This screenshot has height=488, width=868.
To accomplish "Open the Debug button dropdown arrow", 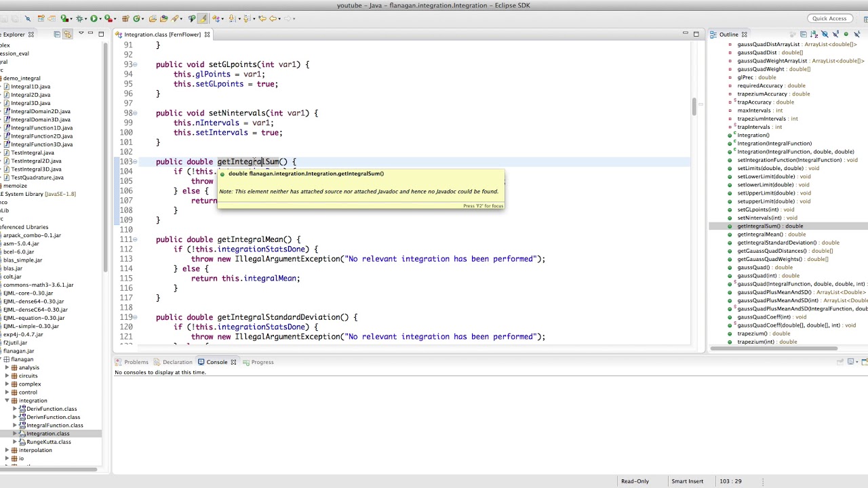I will point(85,19).
